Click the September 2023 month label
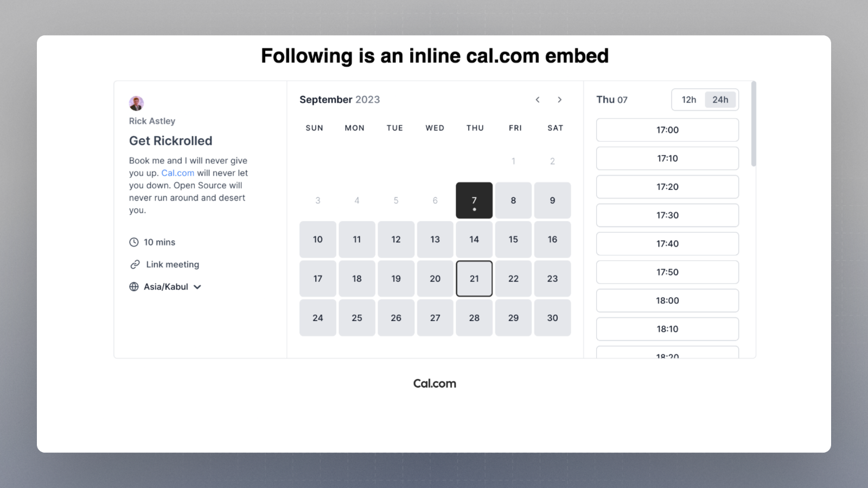This screenshot has width=868, height=488. 340,100
